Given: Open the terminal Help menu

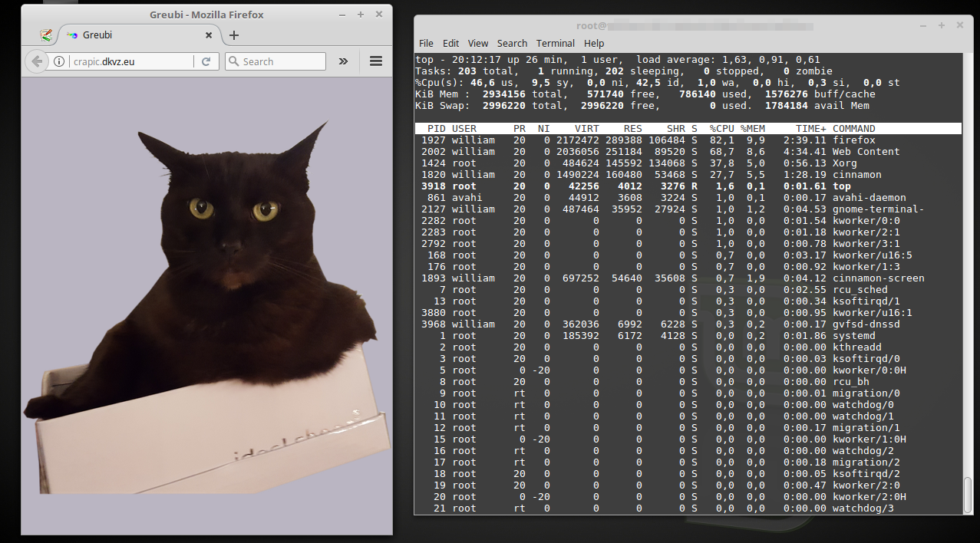Looking at the screenshot, I should (594, 44).
